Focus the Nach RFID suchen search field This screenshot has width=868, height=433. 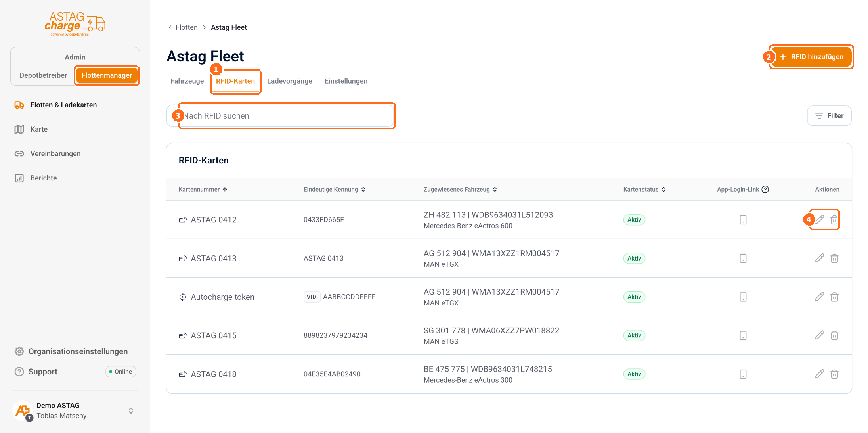[281, 116]
